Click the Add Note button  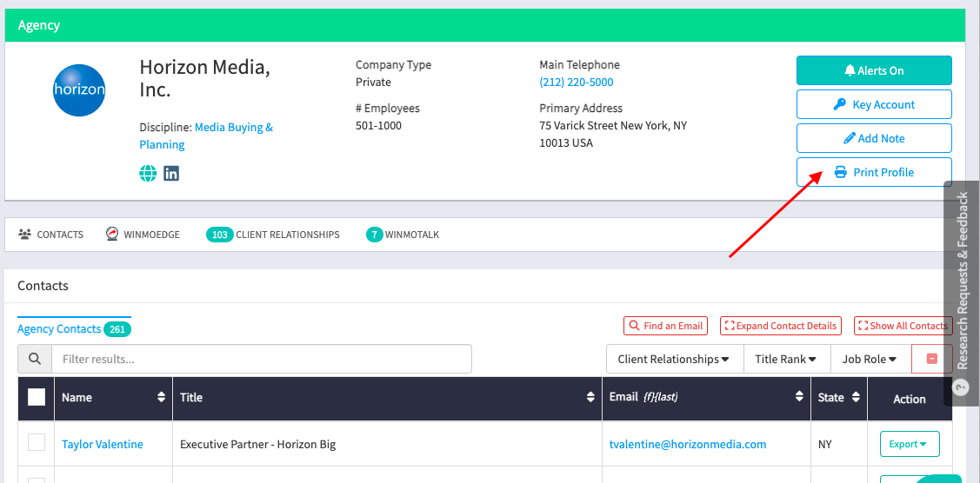tap(874, 138)
